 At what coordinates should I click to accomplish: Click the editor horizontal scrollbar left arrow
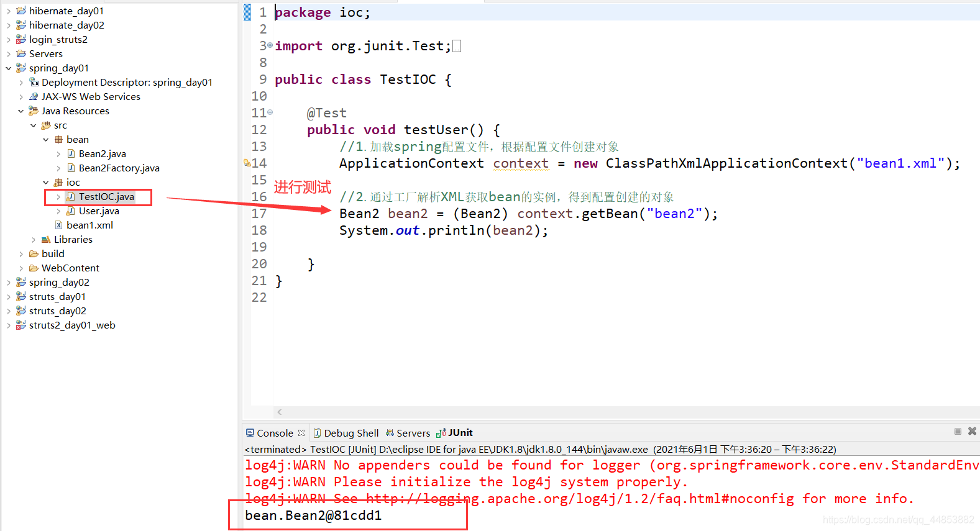pos(280,412)
